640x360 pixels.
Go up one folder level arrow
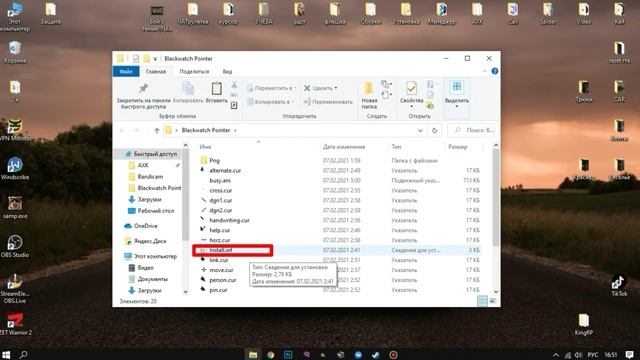point(157,130)
